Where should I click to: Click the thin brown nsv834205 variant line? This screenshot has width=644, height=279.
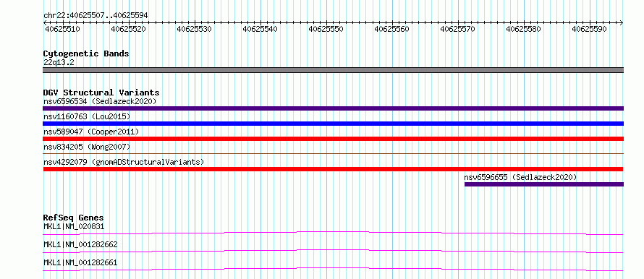[x=333, y=153]
